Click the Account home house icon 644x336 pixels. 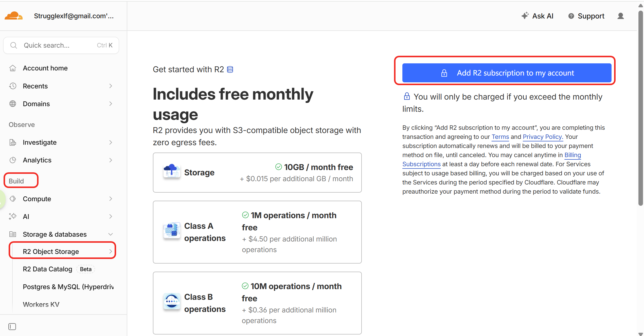13,68
